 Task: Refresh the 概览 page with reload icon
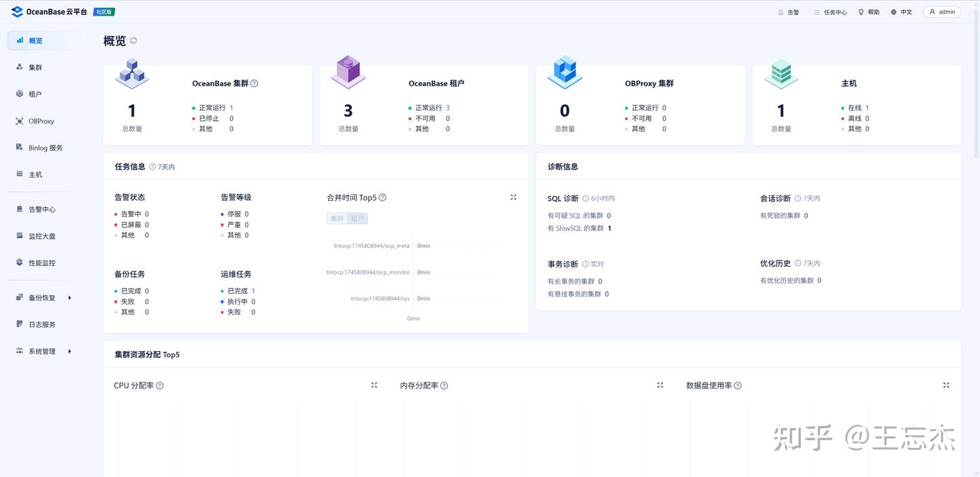point(133,41)
